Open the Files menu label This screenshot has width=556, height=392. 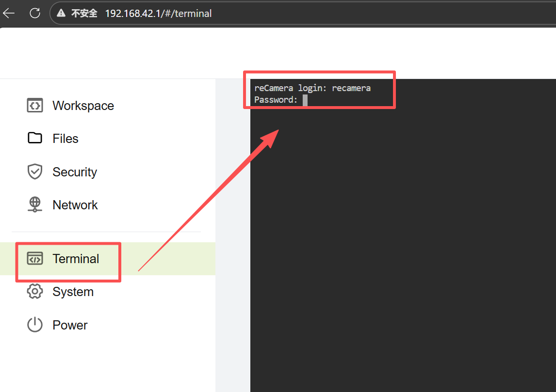(x=65, y=139)
